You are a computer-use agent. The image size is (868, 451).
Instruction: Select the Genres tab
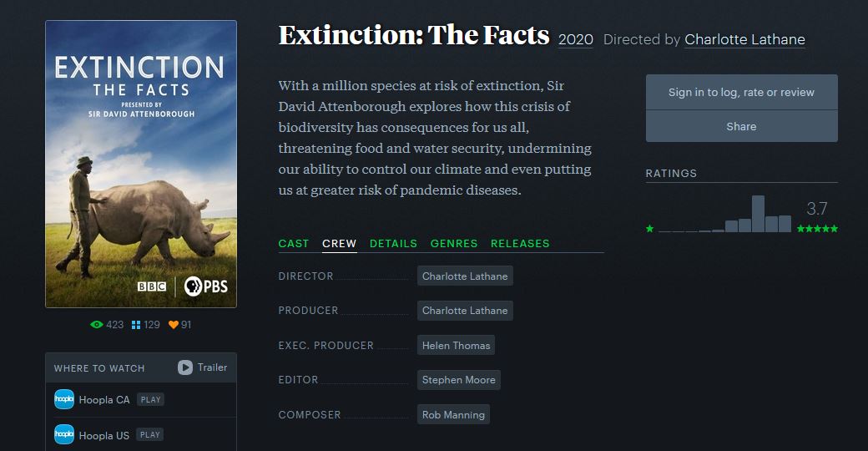[x=454, y=244]
